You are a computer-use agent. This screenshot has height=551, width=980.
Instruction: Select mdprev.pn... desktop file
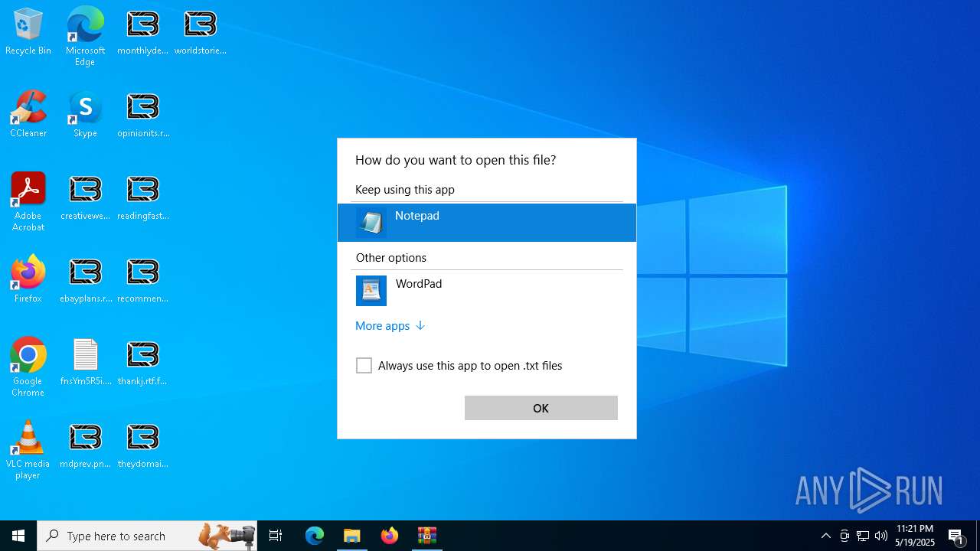click(85, 445)
